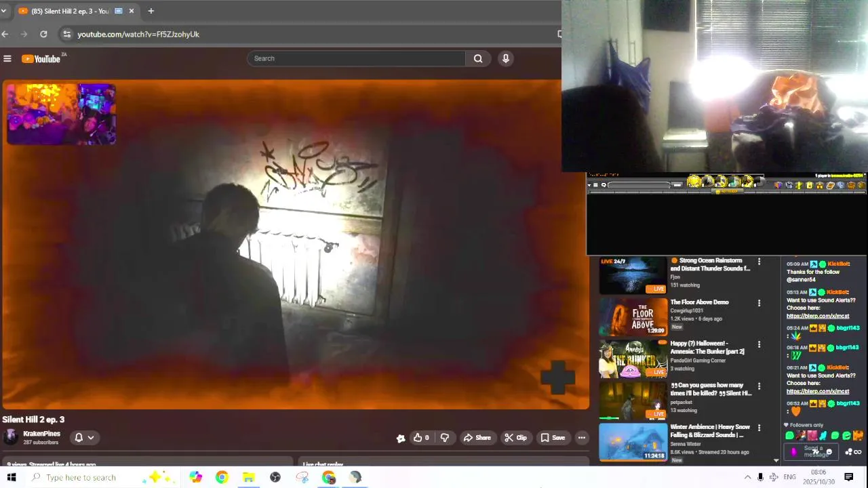Open the KrakenPines channel avatar

pyautogui.click(x=10, y=437)
